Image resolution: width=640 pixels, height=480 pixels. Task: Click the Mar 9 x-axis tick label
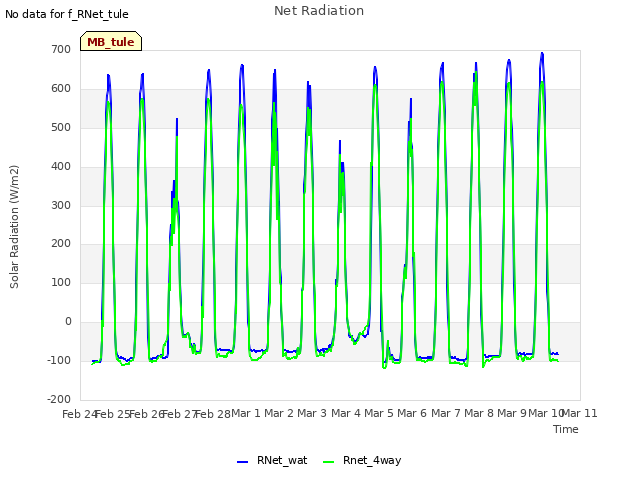512,413
